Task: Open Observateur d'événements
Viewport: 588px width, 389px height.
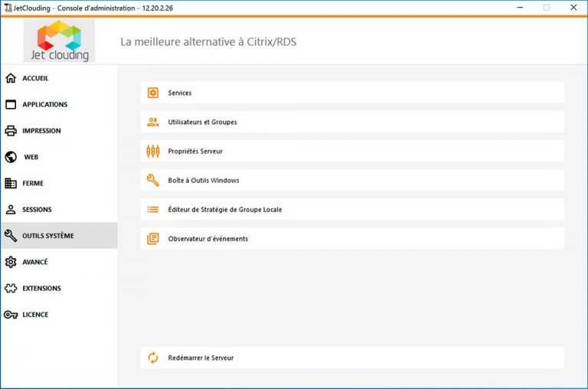Action: tap(352, 239)
